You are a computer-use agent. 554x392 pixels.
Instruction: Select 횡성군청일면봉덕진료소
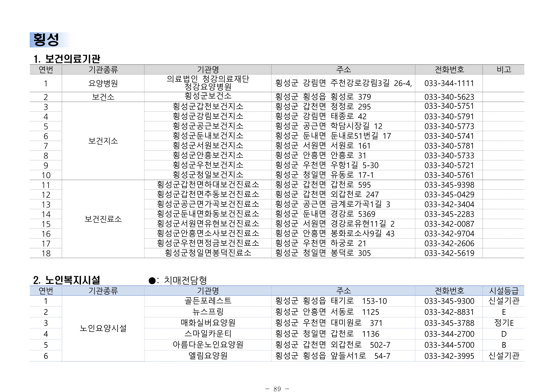208,253
